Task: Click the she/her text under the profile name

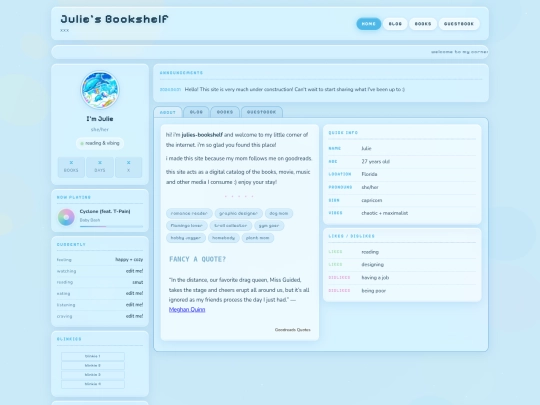Action: click(x=100, y=129)
